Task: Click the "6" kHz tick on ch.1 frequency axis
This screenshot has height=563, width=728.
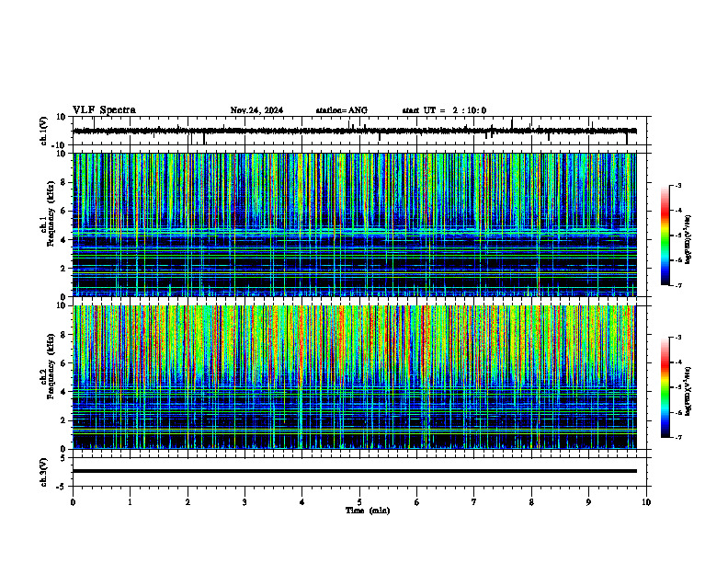Action: point(64,212)
